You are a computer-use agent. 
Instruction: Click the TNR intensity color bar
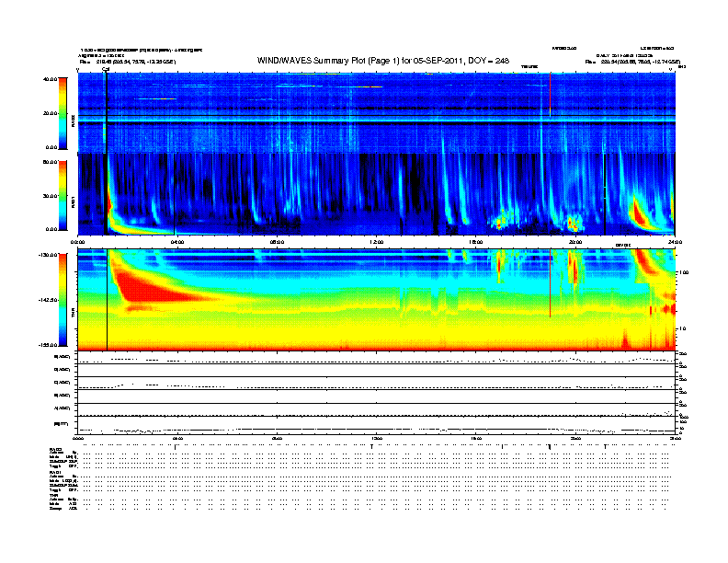(63, 300)
